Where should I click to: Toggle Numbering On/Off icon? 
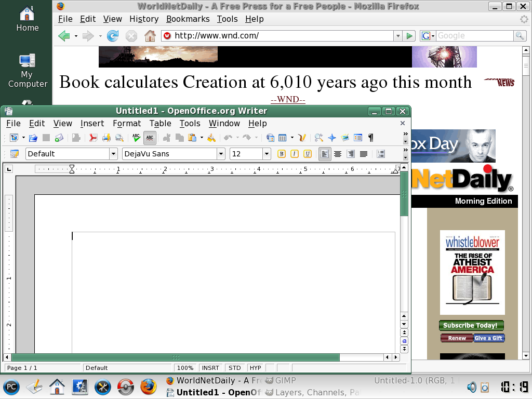coord(381,154)
